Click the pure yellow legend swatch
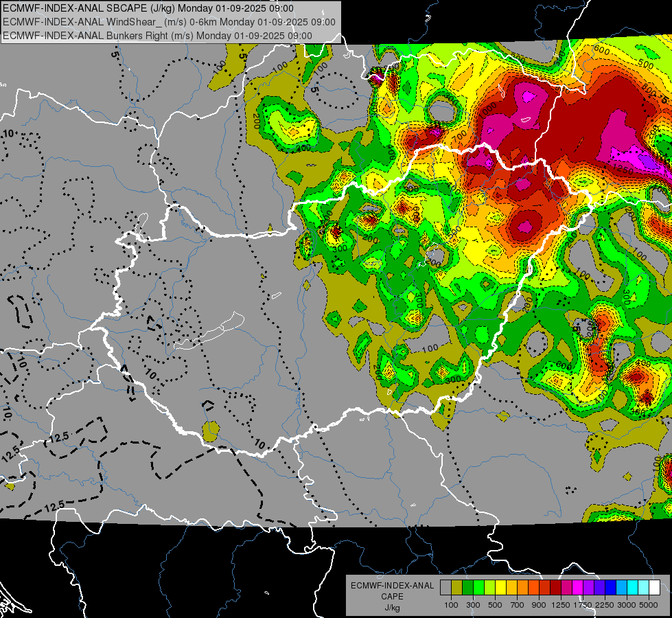Viewport: 672px width, 618px height. coord(500,587)
